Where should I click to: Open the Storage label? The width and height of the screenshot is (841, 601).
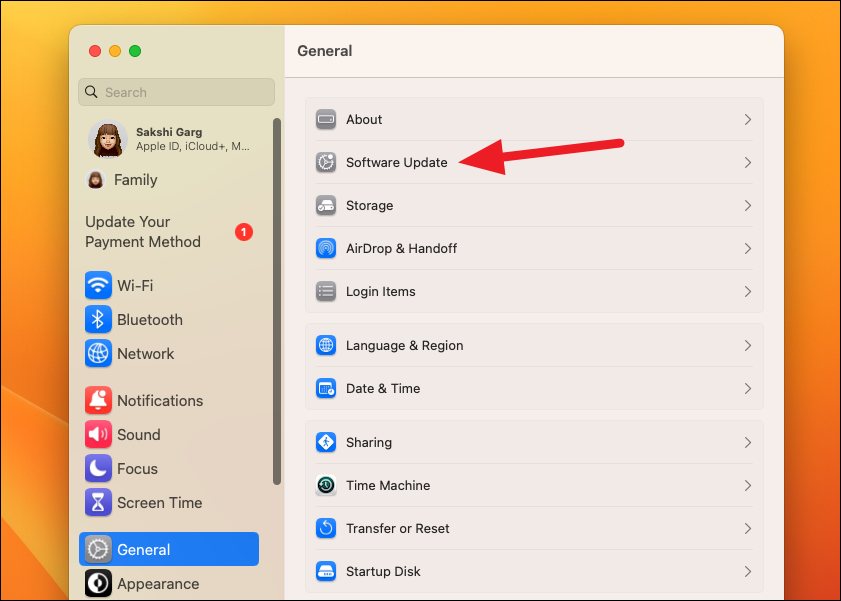tap(370, 205)
